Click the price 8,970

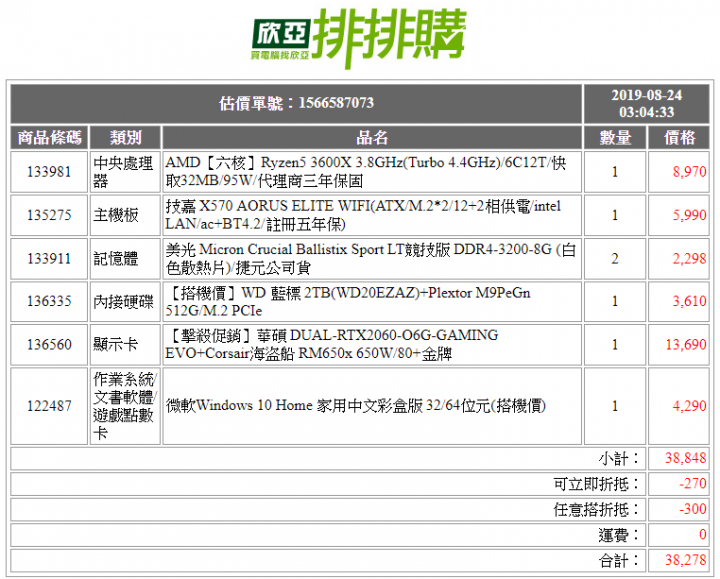689,172
